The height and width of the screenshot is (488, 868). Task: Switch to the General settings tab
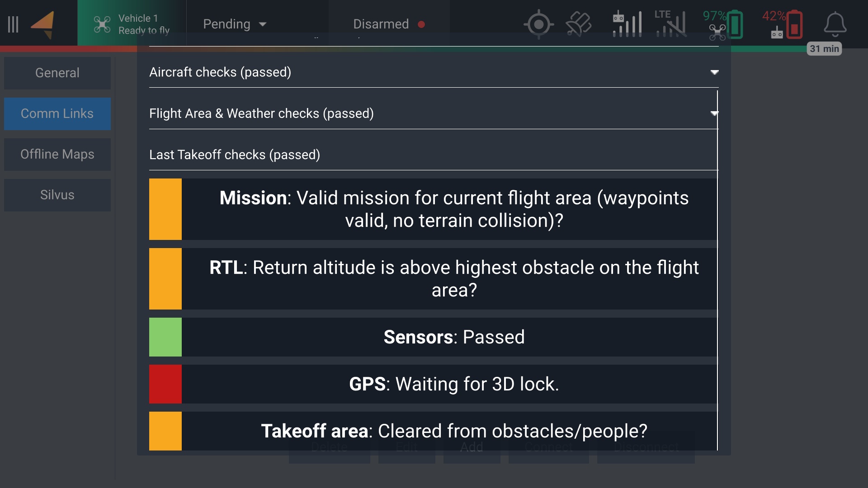57,73
